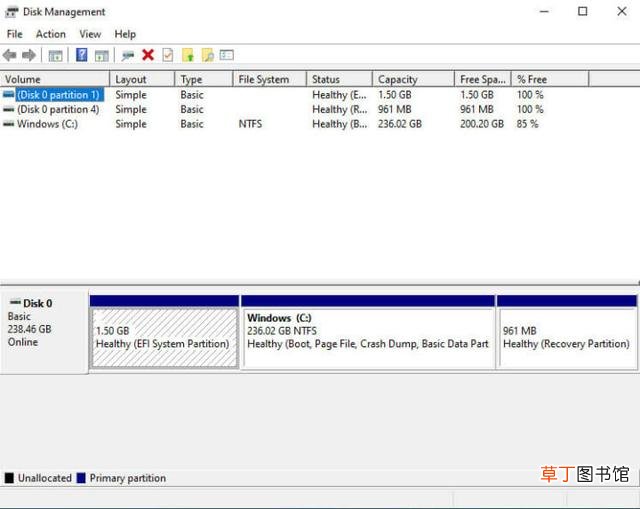Open the File menu

click(x=15, y=34)
